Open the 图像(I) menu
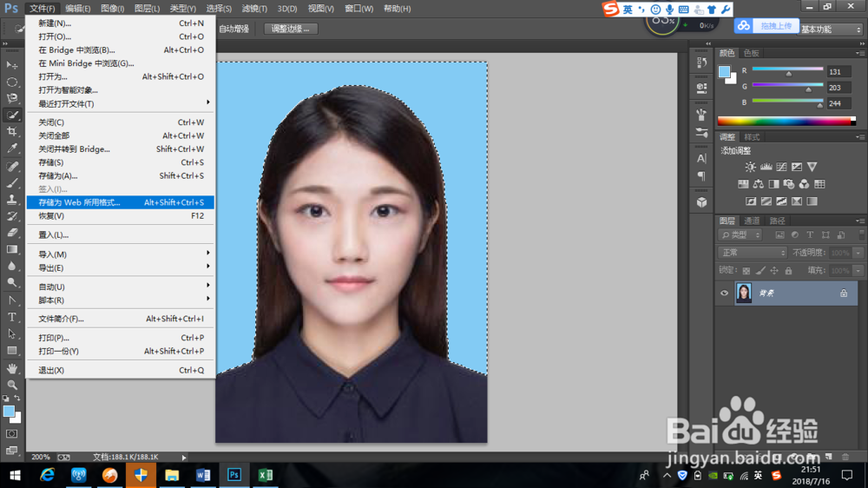The image size is (868, 488). pyautogui.click(x=112, y=9)
